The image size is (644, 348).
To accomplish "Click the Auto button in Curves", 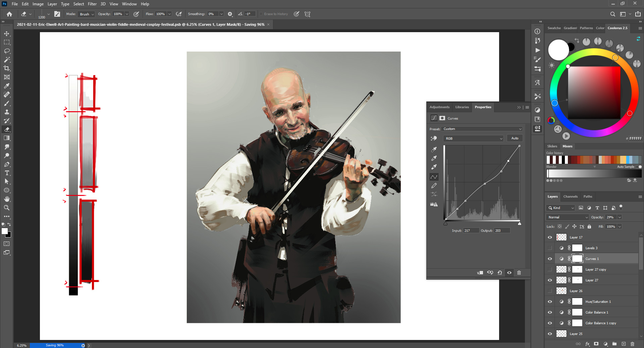I will [x=515, y=138].
